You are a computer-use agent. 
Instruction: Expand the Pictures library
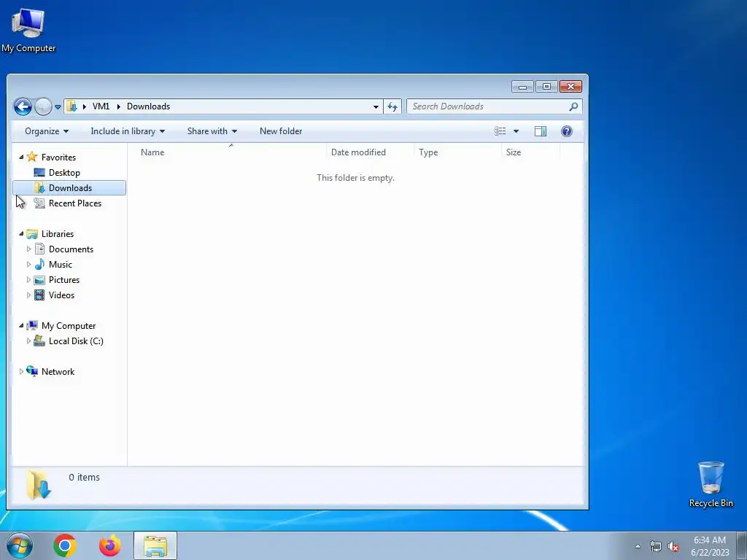28,279
